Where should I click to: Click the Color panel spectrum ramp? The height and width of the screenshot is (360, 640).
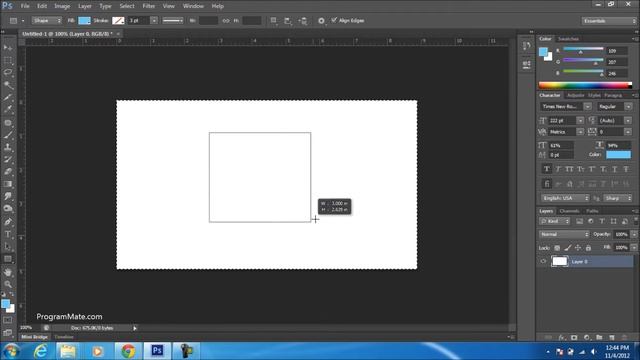click(x=585, y=85)
